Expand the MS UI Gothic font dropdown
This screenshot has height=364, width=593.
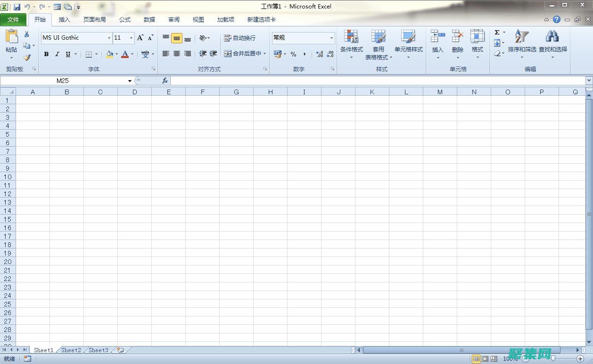[109, 38]
